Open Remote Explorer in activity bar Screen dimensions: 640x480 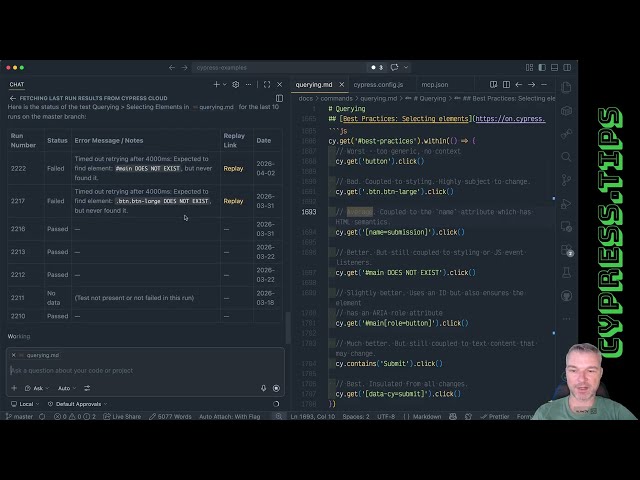pyautogui.click(x=567, y=227)
